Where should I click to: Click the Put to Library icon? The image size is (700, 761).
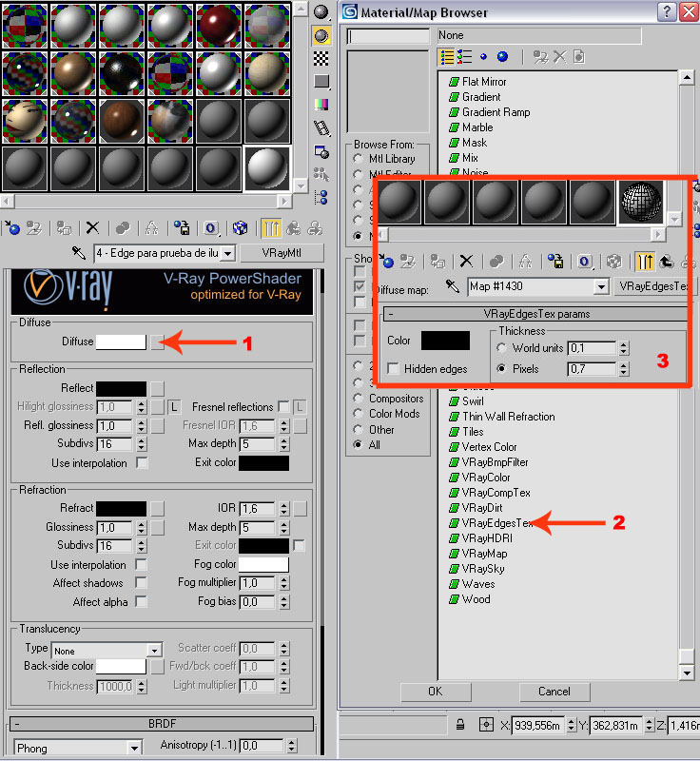pyautogui.click(x=182, y=227)
